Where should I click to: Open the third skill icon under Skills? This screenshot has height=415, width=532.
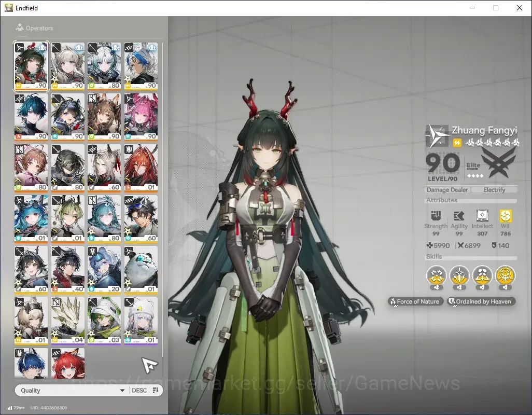pos(482,275)
